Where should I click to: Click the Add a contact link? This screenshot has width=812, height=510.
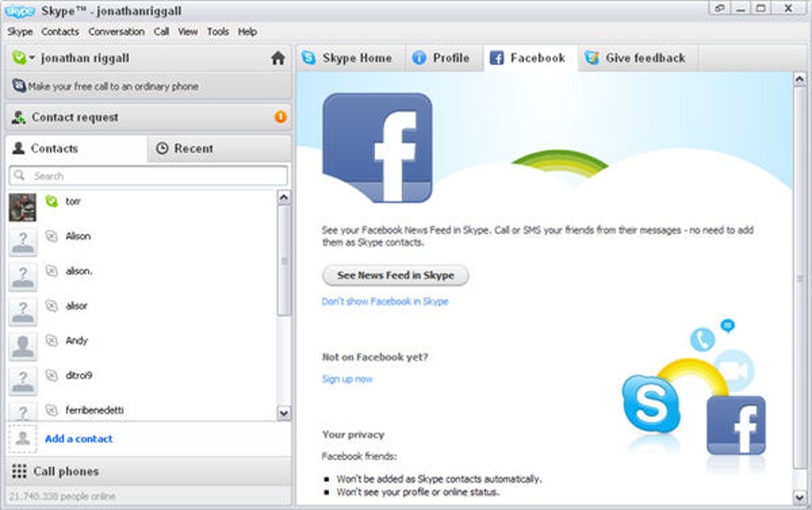79,438
